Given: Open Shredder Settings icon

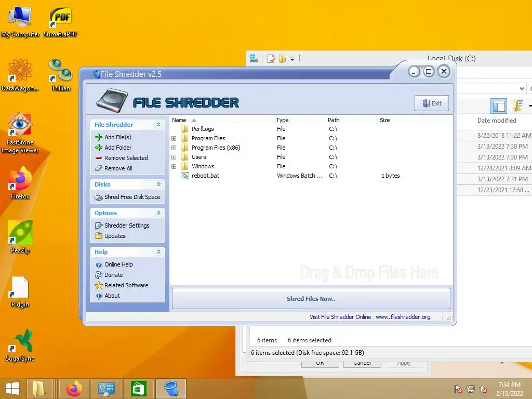Looking at the screenshot, I should coord(99,225).
